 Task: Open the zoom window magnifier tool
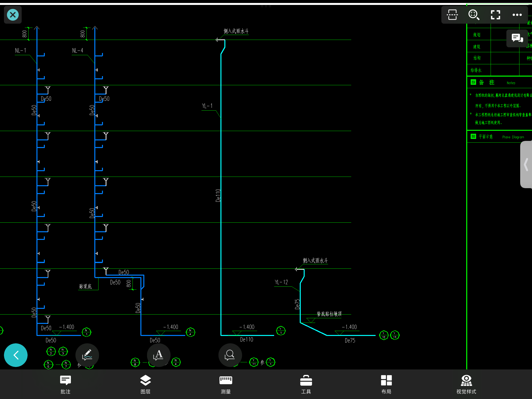(x=474, y=15)
